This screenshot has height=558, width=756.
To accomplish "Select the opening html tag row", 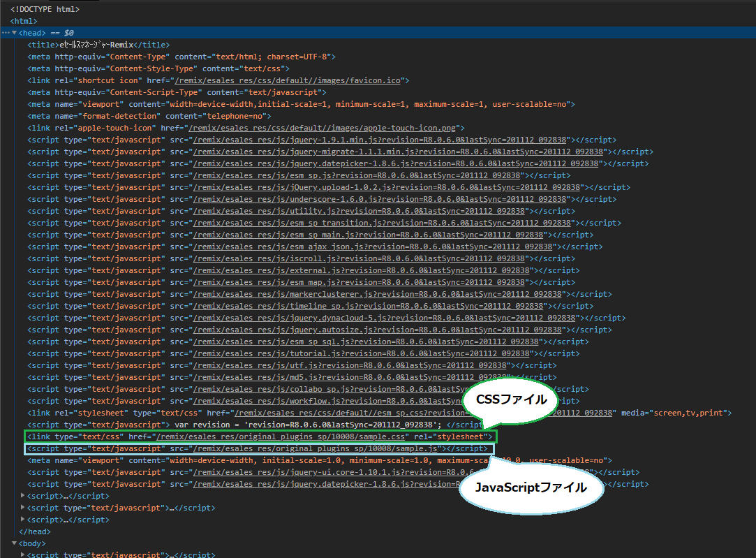I will [24, 21].
